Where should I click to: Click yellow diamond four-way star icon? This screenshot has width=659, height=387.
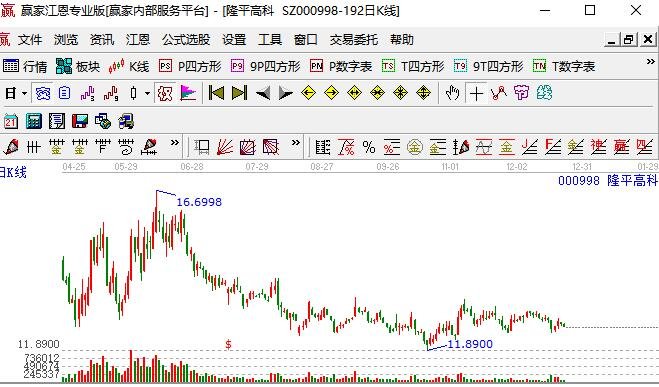pyautogui.click(x=400, y=93)
